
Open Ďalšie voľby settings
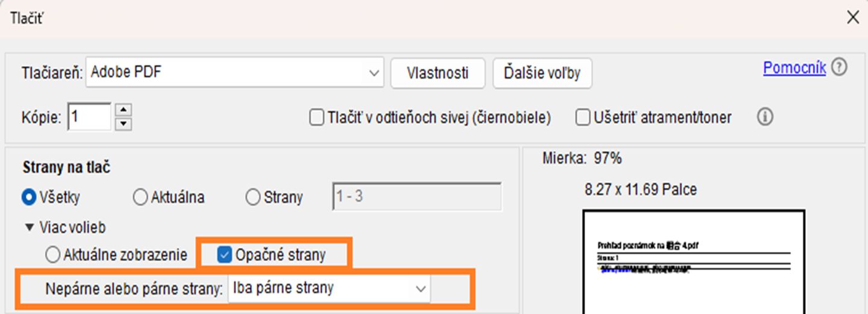pyautogui.click(x=542, y=73)
